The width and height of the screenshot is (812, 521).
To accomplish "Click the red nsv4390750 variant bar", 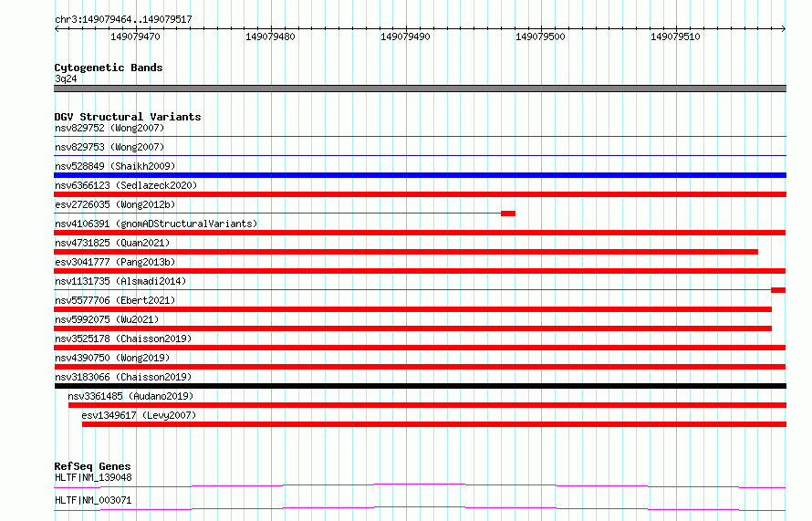I will (420, 367).
